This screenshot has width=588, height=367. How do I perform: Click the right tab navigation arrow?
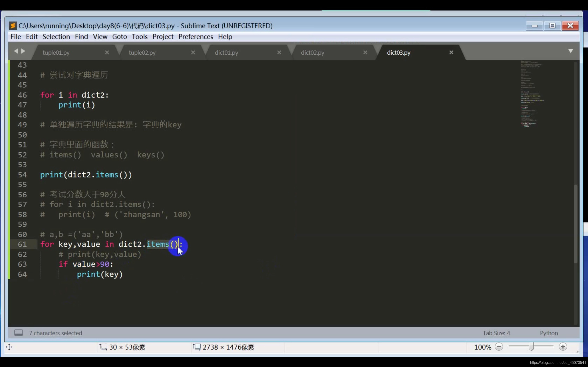click(x=23, y=51)
